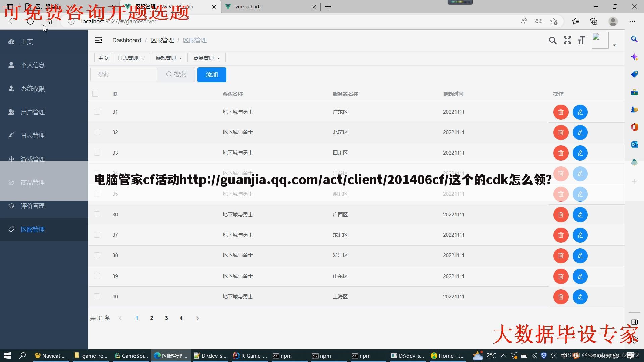644x362 pixels.
Task: Open taskbar search magnifier
Action: point(22,356)
